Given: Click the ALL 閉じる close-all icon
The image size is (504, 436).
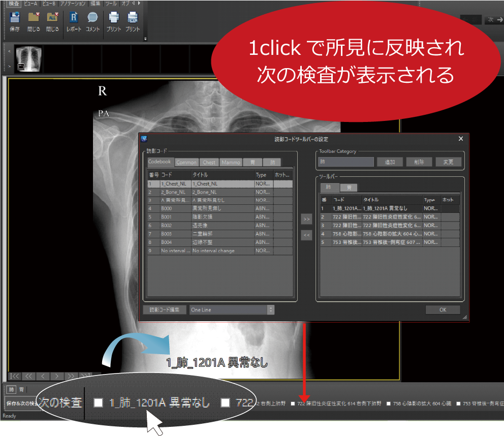Looking at the screenshot, I should (x=53, y=18).
